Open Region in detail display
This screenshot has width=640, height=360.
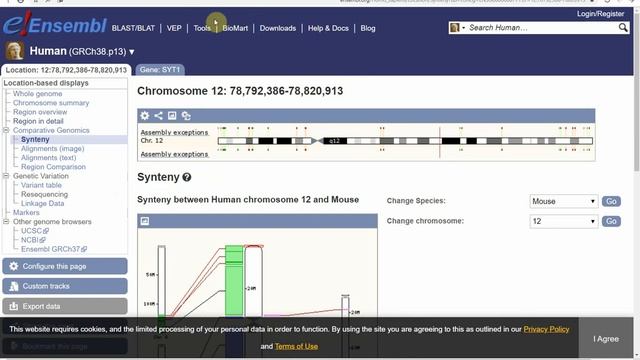click(x=38, y=121)
